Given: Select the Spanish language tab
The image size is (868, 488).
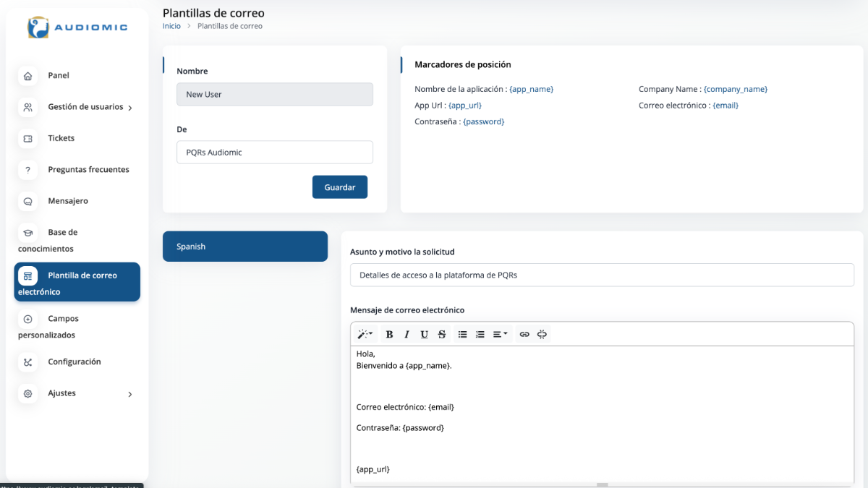Looking at the screenshot, I should 245,247.
